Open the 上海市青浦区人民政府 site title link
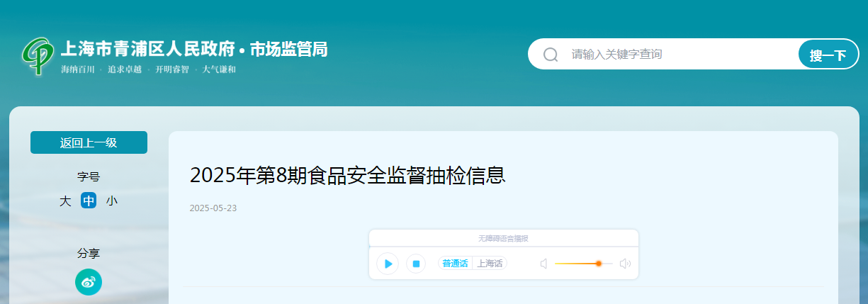Screen dimensions: 868x304 click(147, 50)
